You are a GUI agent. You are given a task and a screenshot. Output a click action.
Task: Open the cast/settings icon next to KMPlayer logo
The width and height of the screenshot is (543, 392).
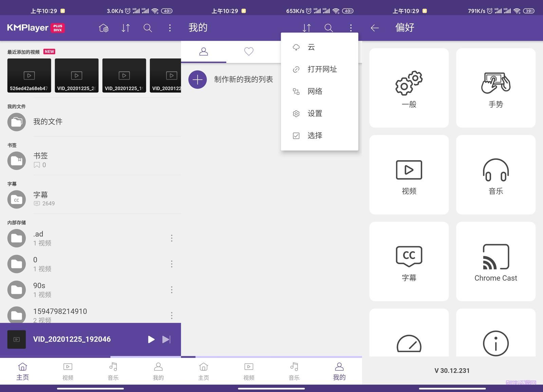(x=103, y=28)
